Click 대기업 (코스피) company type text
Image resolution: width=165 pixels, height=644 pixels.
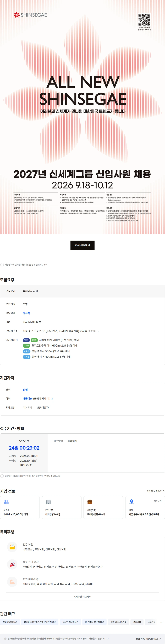pyautogui.click(x=53, y=514)
